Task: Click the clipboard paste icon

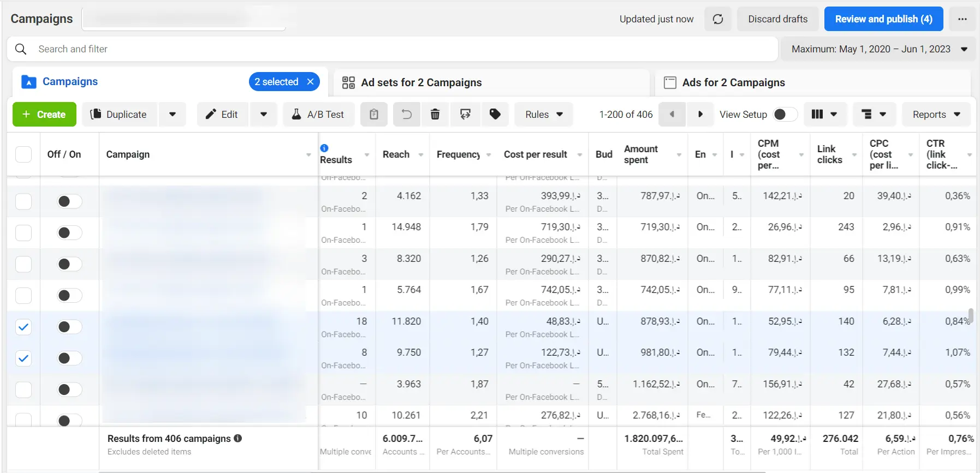Action: click(374, 115)
